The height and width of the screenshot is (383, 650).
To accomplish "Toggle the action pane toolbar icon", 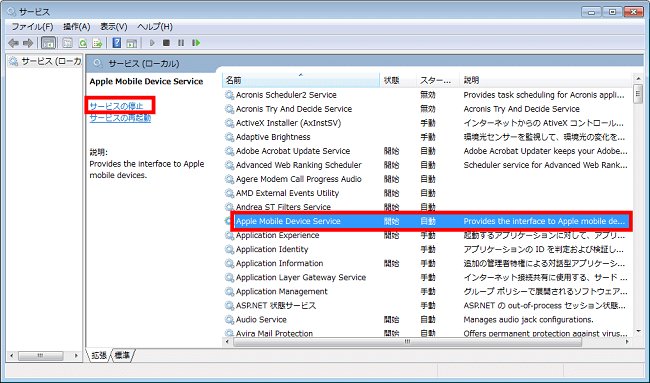I will (131, 43).
